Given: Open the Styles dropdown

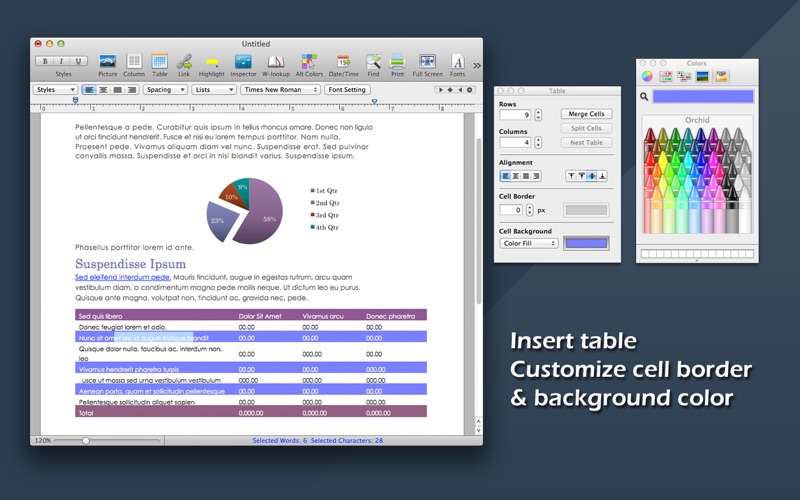Looking at the screenshot, I should pyautogui.click(x=55, y=90).
